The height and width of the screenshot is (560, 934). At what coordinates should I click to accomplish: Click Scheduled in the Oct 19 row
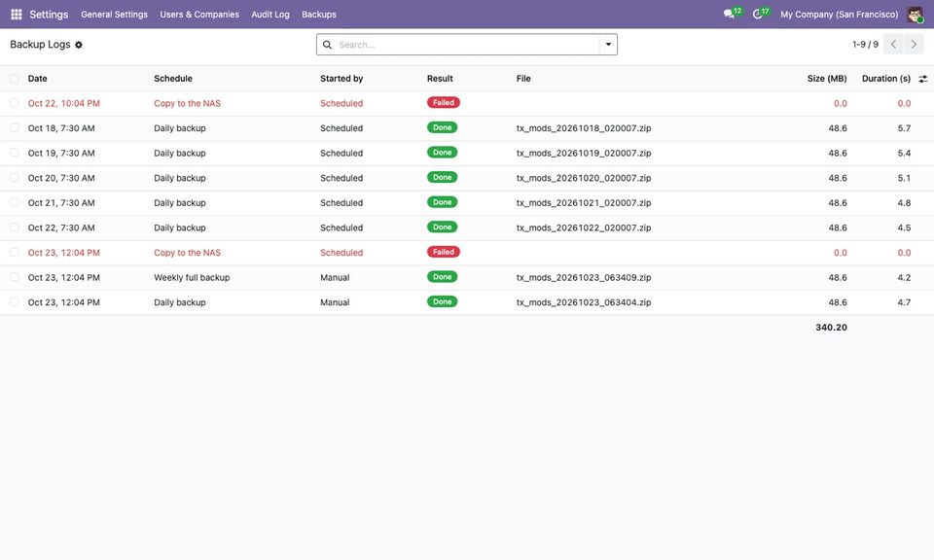341,153
